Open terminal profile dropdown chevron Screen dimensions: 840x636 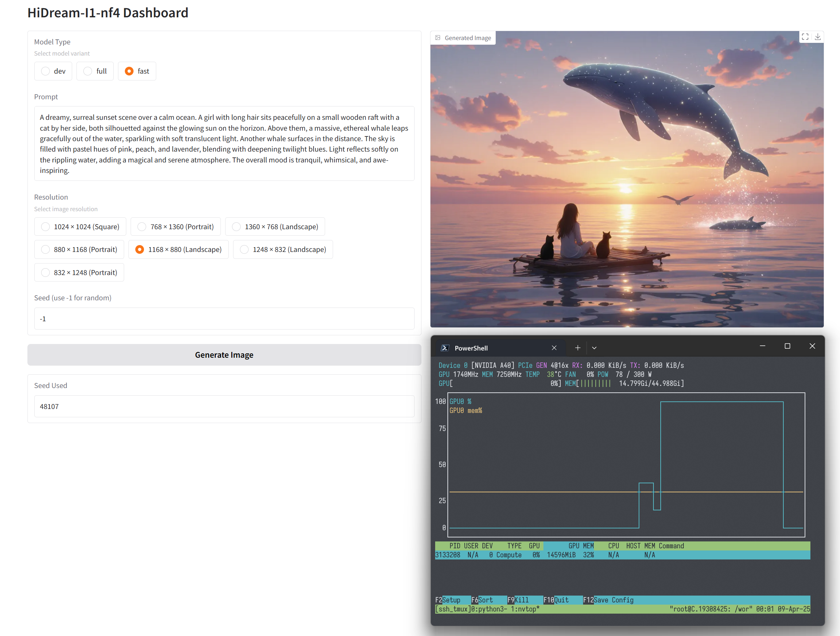click(594, 348)
